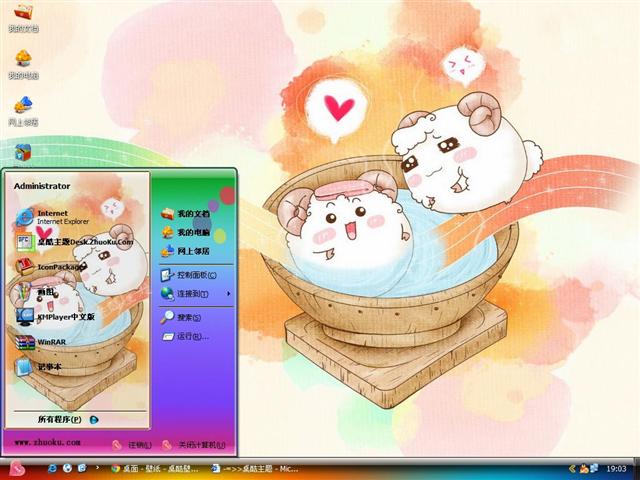Screen dimensions: 640x480
Task: Expand the 连接到(T) submenu arrow
Action: 229,293
